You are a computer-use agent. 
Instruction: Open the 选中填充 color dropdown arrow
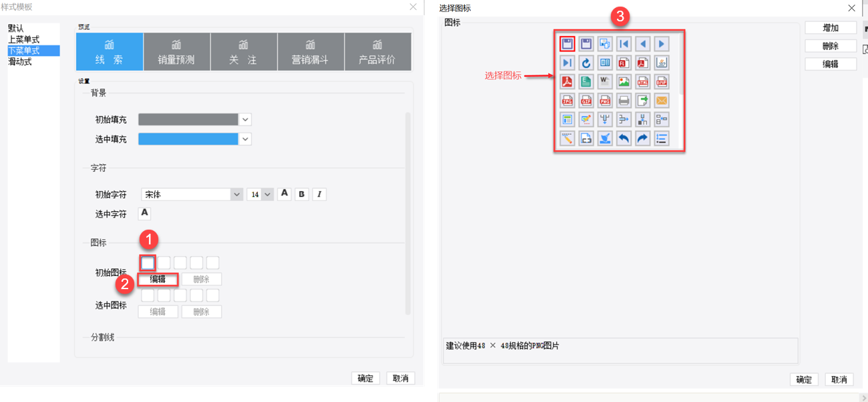coord(246,139)
